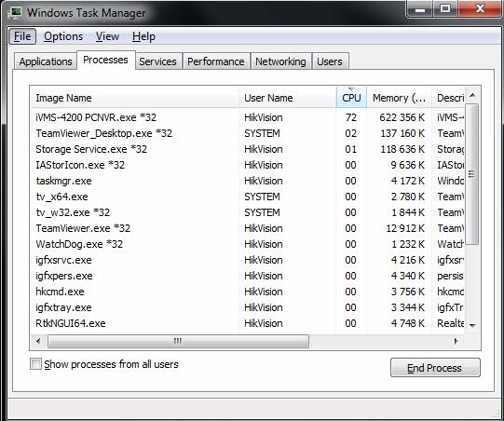This screenshot has width=504, height=421.
Task: Select the taskmgr.exe process
Action: (x=248, y=181)
